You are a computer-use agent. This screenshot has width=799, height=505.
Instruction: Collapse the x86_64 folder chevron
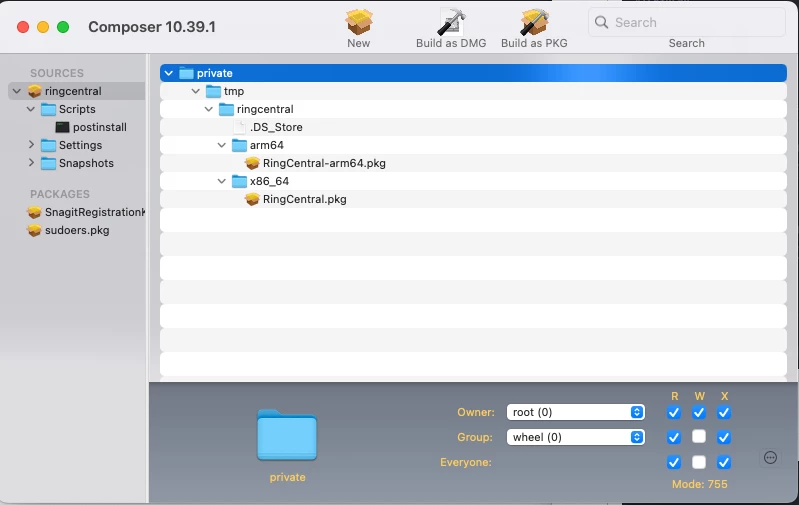click(222, 181)
